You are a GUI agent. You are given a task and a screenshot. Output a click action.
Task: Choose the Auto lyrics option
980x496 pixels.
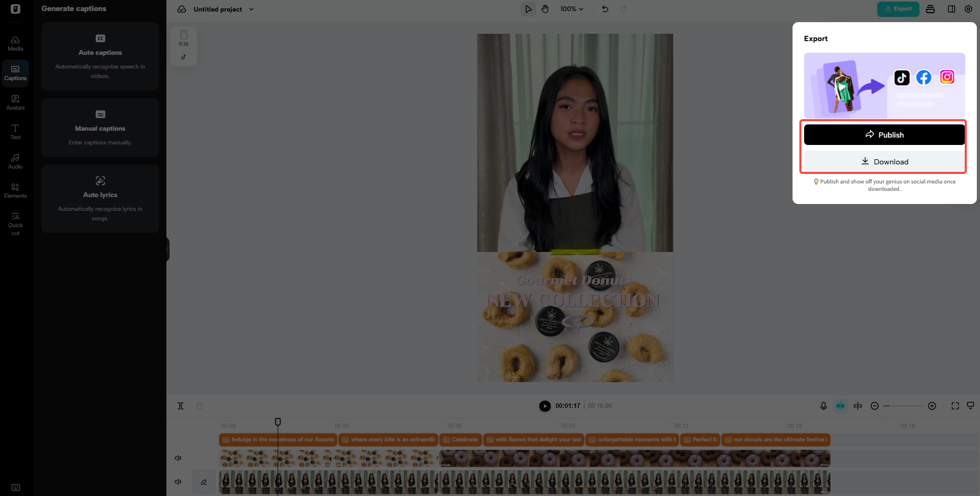click(x=100, y=199)
